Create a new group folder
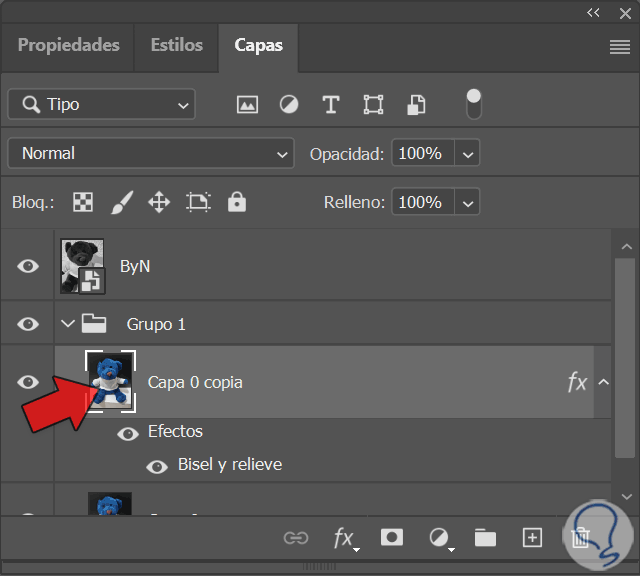Screen dimensions: 640x576 point(485,538)
